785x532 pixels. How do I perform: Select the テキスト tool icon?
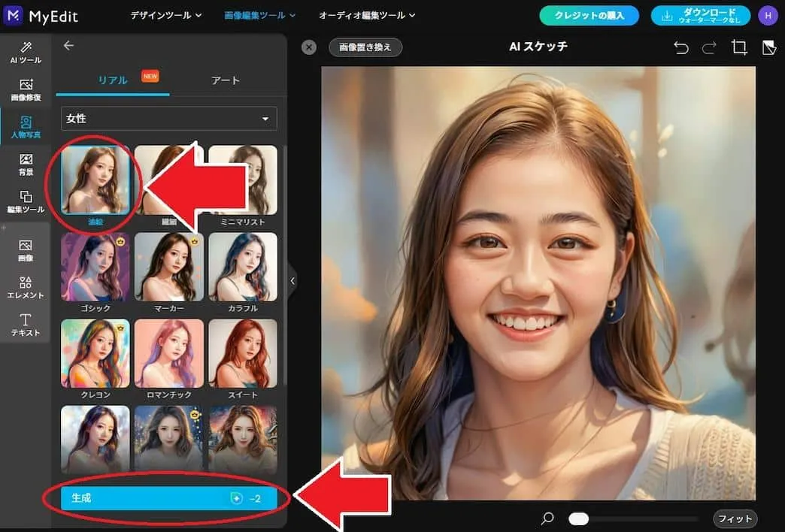[26, 325]
